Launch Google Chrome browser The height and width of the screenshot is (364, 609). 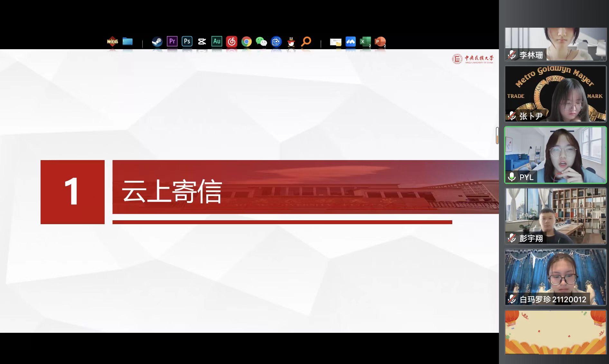[247, 41]
